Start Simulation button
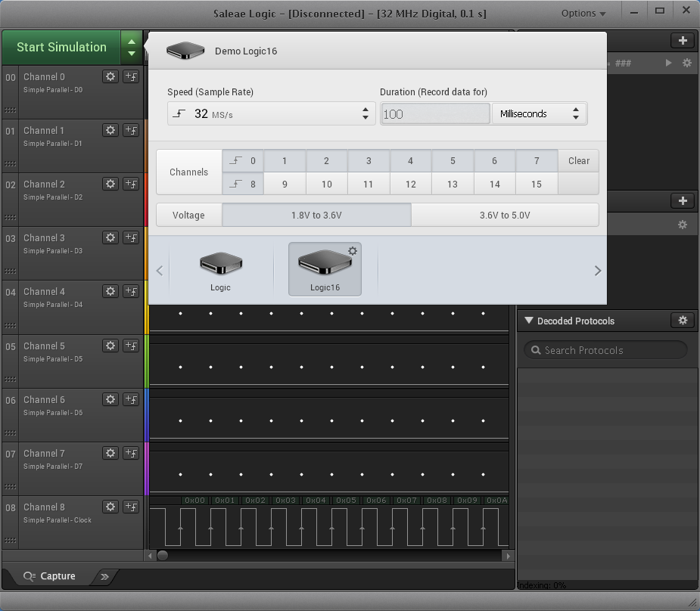 pyautogui.click(x=61, y=48)
